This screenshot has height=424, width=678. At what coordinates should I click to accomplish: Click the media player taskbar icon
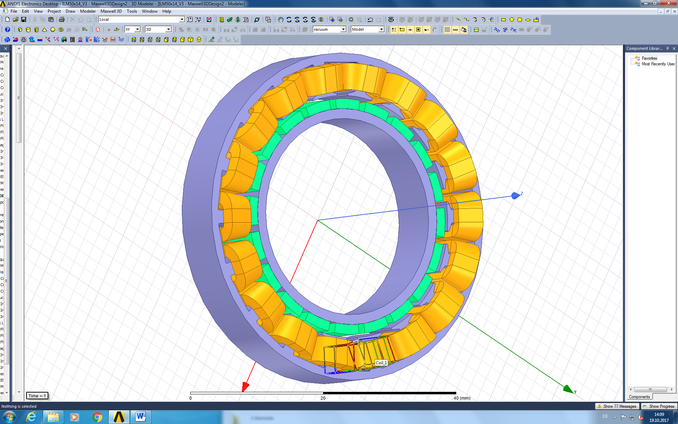(74, 417)
